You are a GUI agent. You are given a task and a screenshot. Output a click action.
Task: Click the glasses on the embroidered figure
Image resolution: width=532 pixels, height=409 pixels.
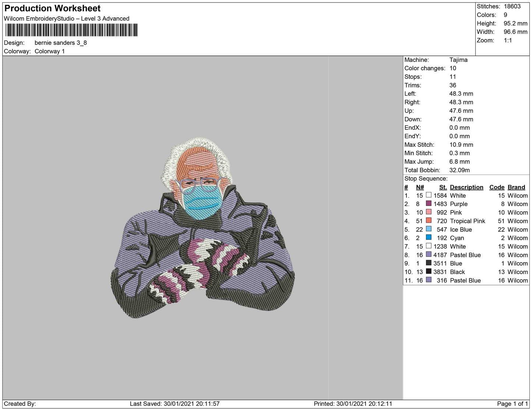[203, 183]
